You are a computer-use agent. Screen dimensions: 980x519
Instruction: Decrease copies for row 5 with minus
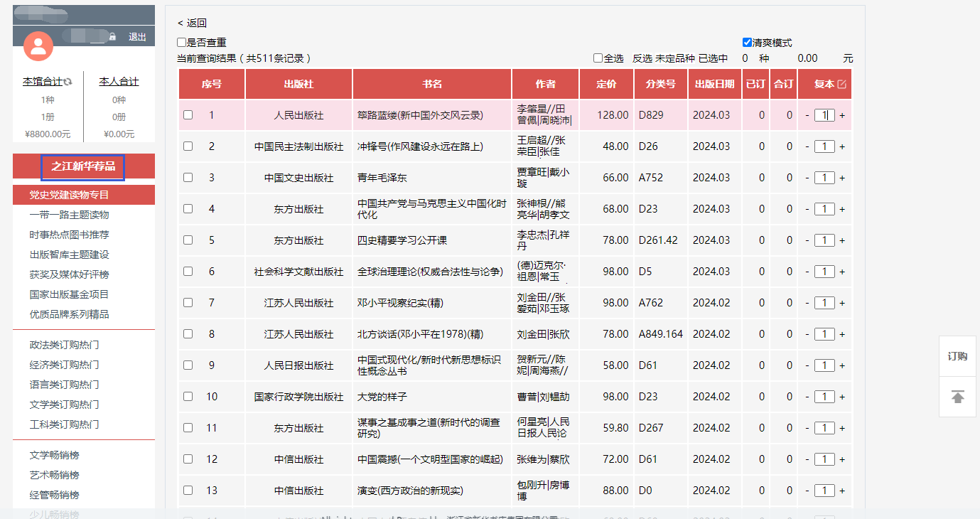[x=807, y=240]
